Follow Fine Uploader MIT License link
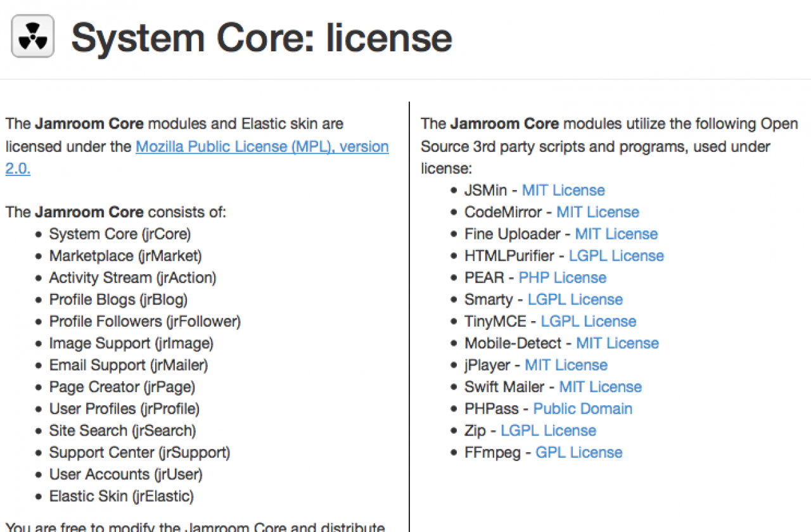This screenshot has height=532, width=811. pyautogui.click(x=616, y=234)
